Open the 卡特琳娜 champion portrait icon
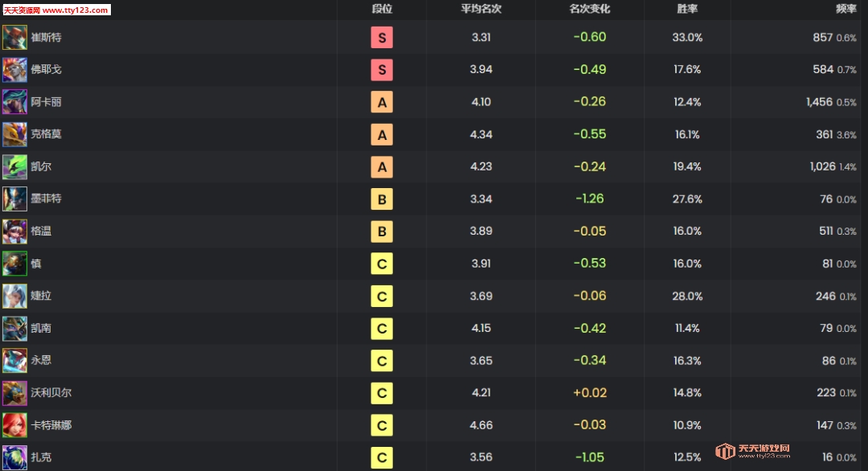Image resolution: width=868 pixels, height=471 pixels. click(x=14, y=425)
